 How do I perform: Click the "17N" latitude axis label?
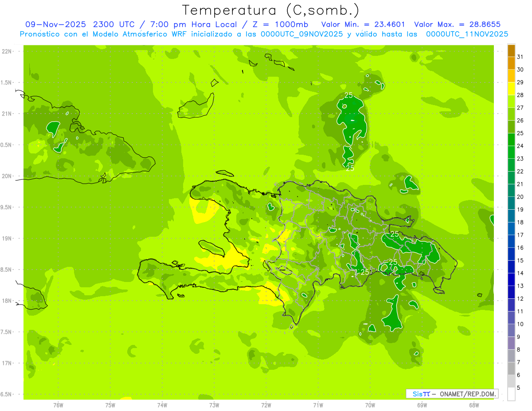[x=7, y=363]
